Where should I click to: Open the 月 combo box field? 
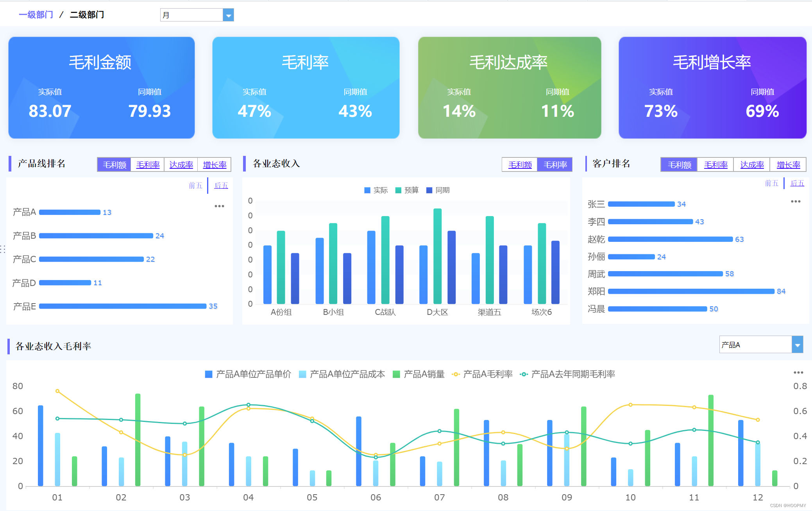tap(191, 15)
